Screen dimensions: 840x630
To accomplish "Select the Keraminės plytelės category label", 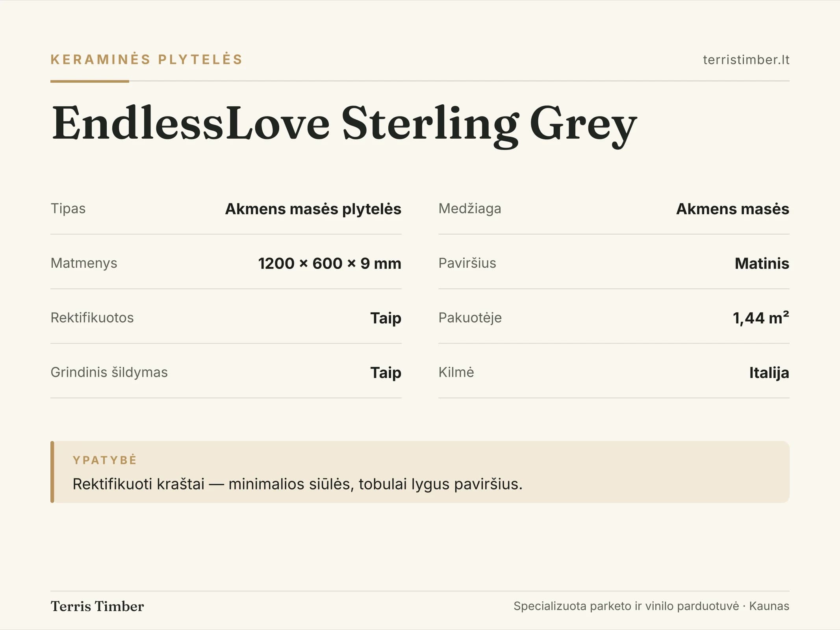I will pyautogui.click(x=146, y=59).
